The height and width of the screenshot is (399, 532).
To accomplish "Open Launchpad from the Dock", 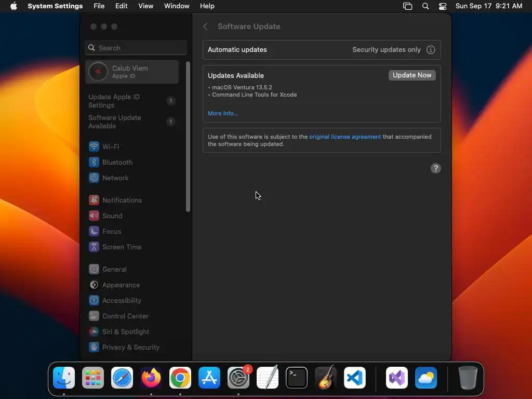I will click(93, 378).
